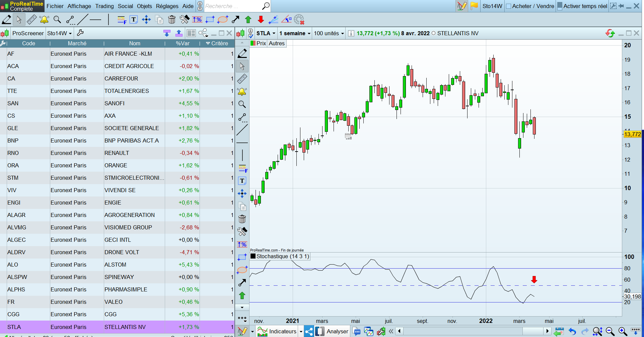Screen dimensions: 644x337
Task: Switch to the Prix tab
Action: [x=258, y=43]
